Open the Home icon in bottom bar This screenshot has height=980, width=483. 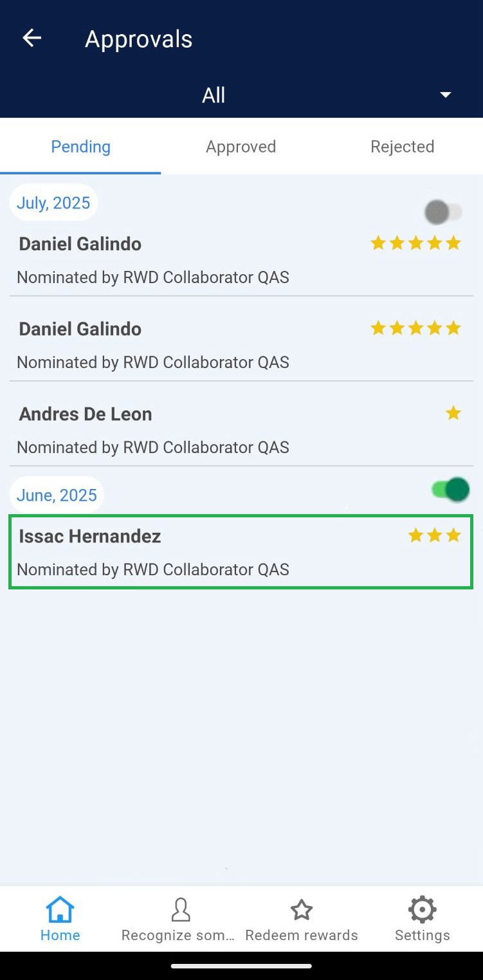click(60, 911)
